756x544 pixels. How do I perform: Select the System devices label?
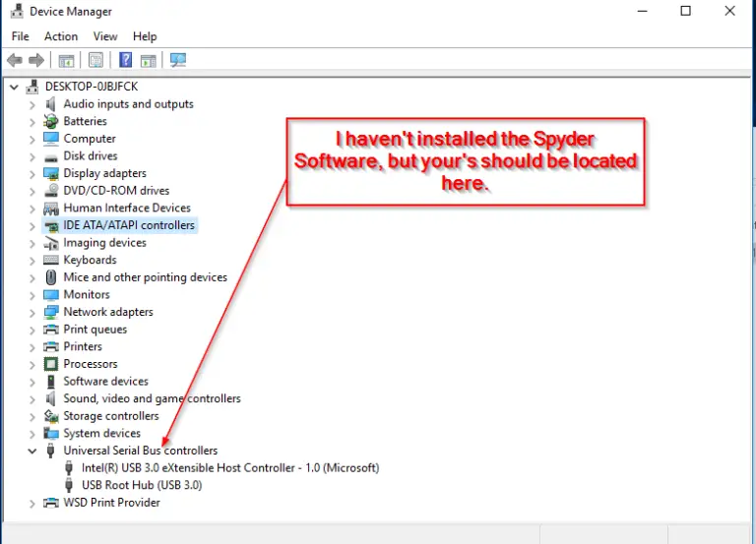tap(102, 433)
